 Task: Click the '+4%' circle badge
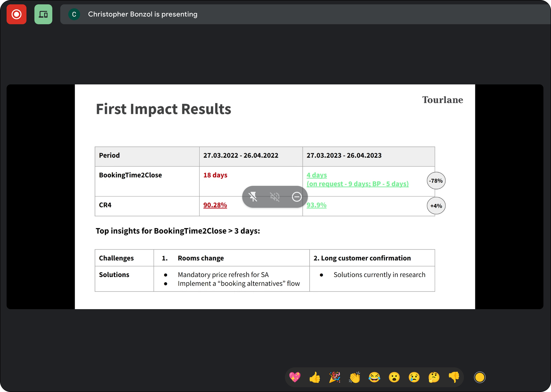click(x=436, y=206)
